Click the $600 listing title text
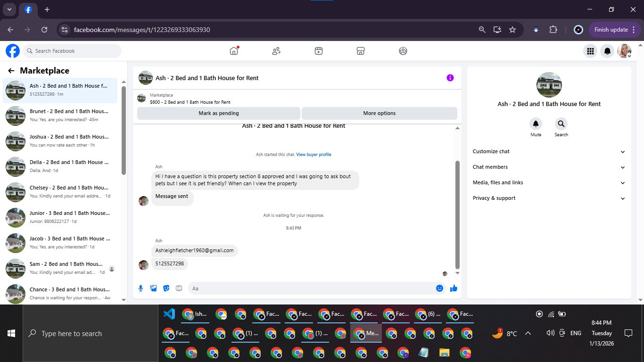This screenshot has height=362, width=644. pos(190,102)
